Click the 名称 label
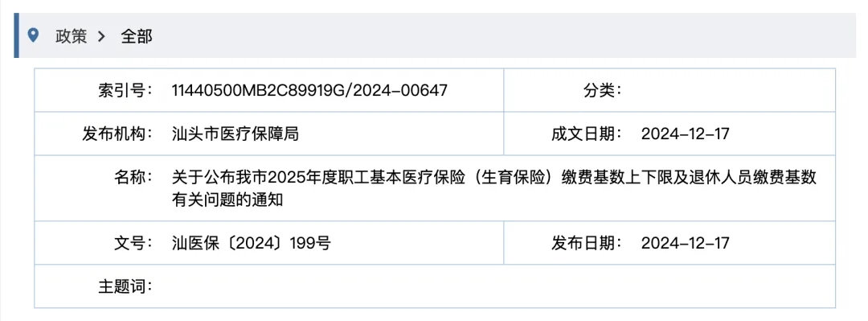The width and height of the screenshot is (868, 321). point(133,178)
